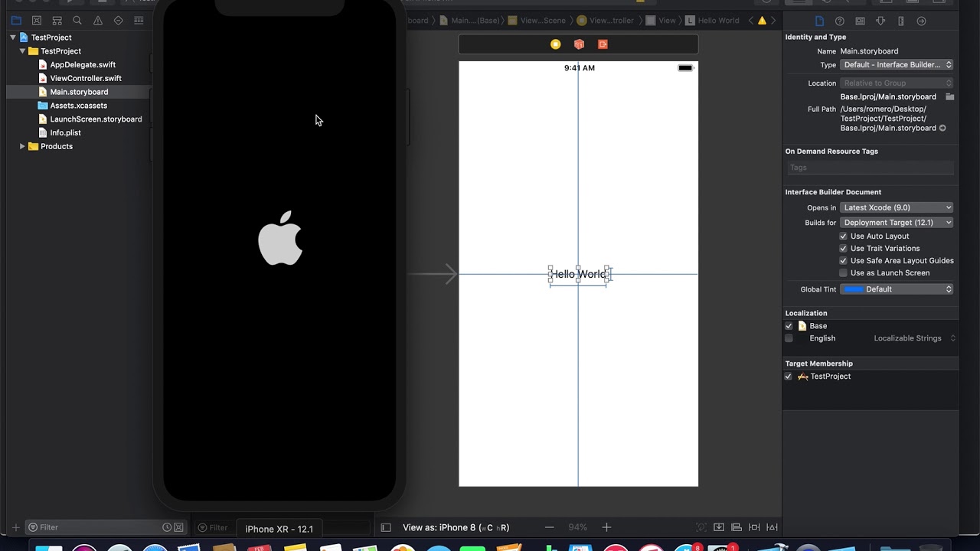The width and height of the screenshot is (980, 551).
Task: Click 'View as: iPhone 8' device bar
Action: 456,527
